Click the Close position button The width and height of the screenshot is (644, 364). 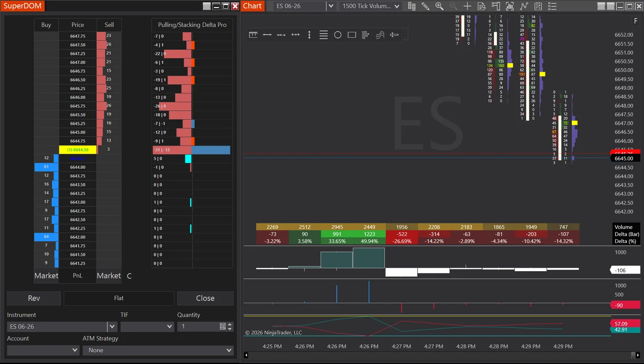point(205,298)
